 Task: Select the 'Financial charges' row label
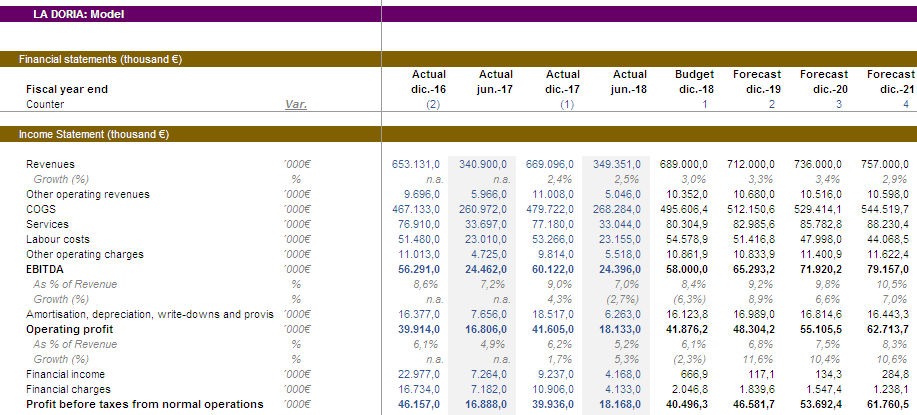pyautogui.click(x=68, y=389)
